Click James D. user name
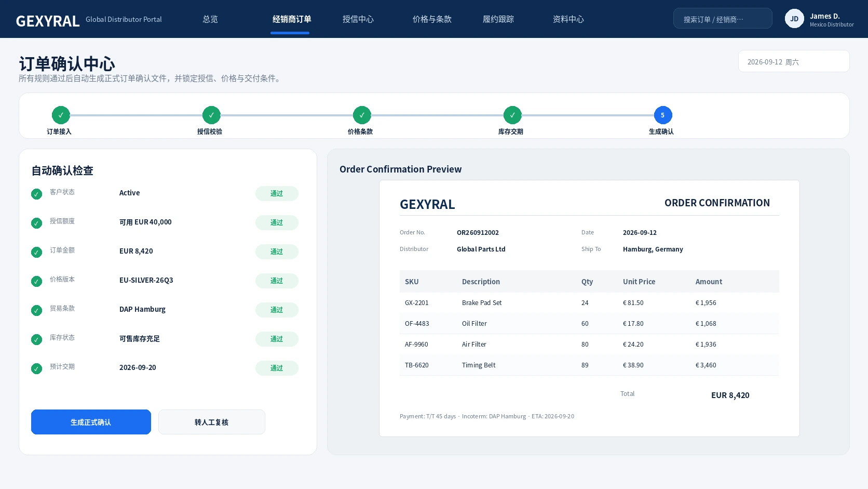Viewport: 868px width, 489px height. (x=825, y=16)
